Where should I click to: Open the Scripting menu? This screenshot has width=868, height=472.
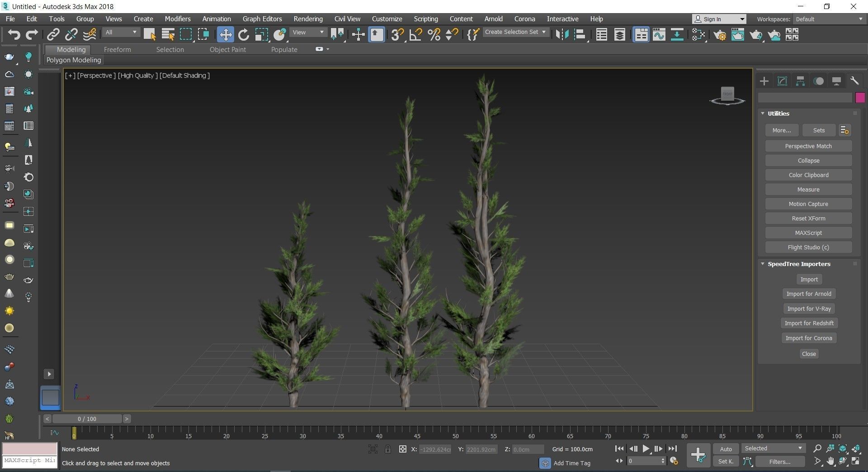425,19
